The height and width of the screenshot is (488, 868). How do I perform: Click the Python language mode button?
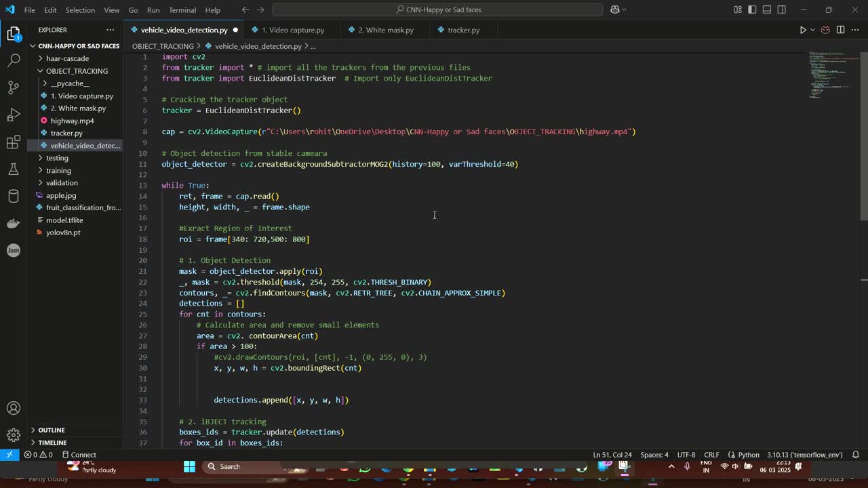click(x=749, y=455)
